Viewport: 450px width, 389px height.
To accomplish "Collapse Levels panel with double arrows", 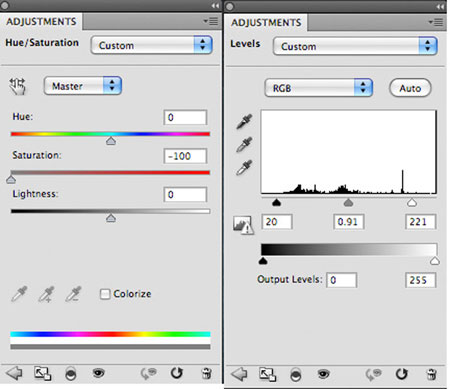I will (x=440, y=7).
